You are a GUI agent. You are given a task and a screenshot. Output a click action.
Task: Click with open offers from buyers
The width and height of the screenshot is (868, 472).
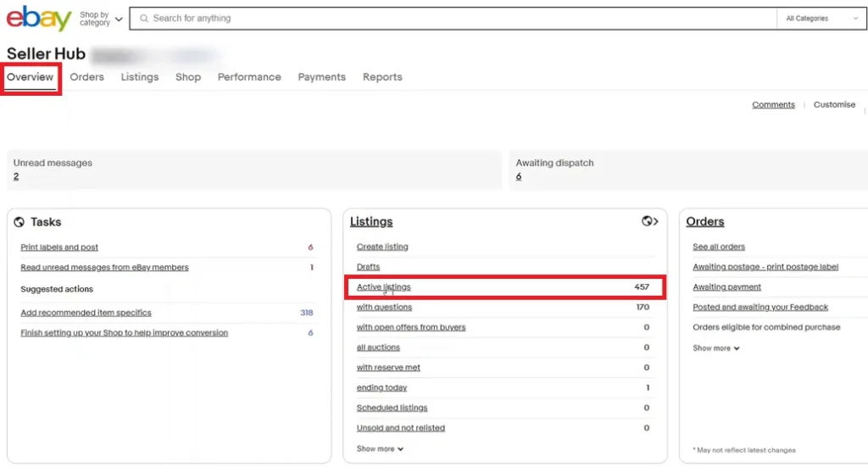[411, 327]
